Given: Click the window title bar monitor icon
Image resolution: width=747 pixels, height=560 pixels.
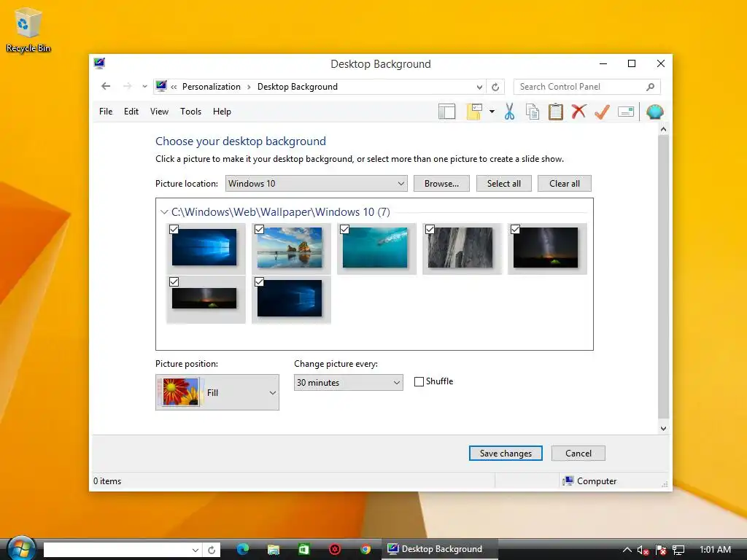Looking at the screenshot, I should [99, 63].
